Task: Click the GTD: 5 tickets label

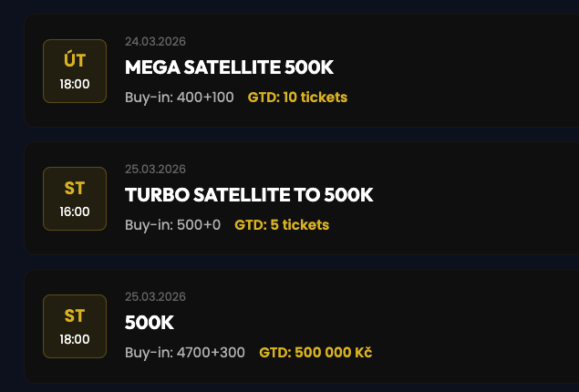Action: tap(282, 224)
